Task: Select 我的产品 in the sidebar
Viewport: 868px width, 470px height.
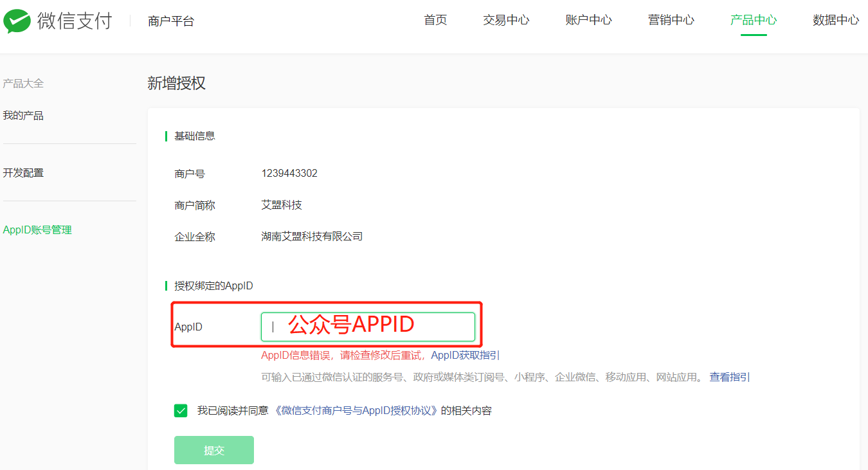Action: click(23, 116)
